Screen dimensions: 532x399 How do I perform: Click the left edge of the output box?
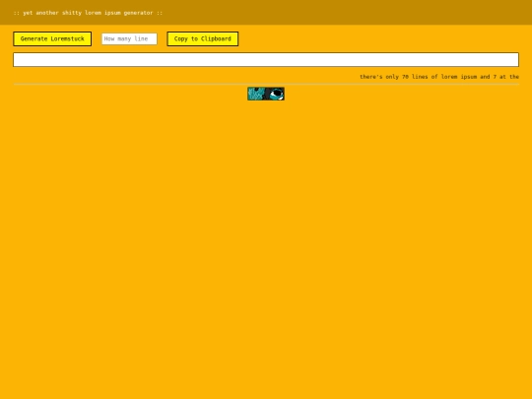coord(15,59)
